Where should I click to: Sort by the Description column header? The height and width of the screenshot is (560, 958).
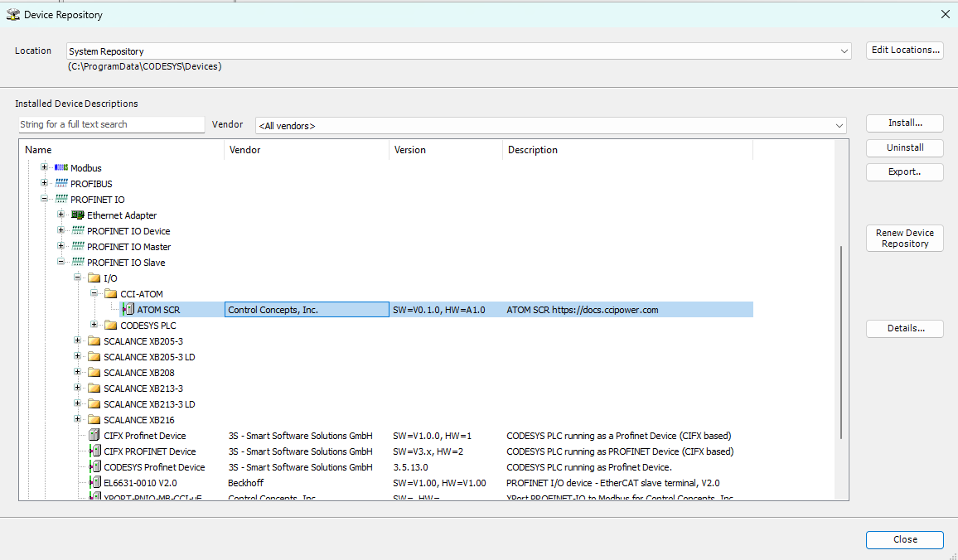click(x=627, y=150)
